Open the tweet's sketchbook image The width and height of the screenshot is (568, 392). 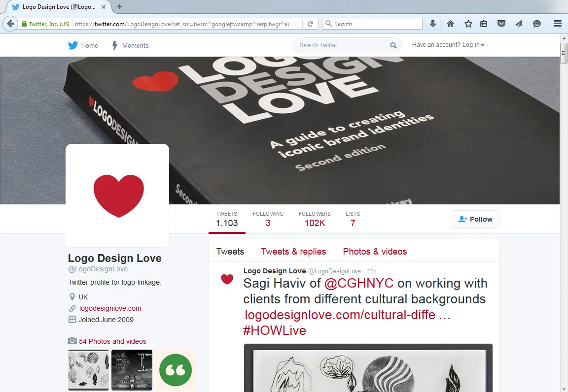point(368,368)
